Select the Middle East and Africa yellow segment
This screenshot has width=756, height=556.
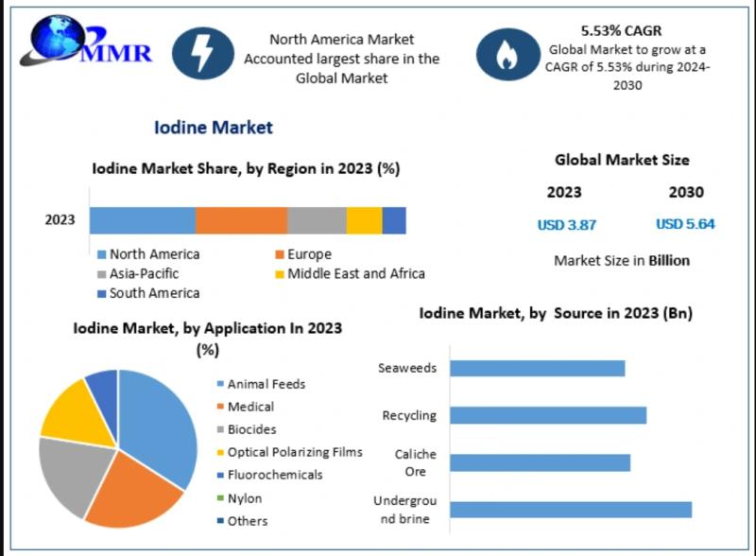pyautogui.click(x=364, y=220)
